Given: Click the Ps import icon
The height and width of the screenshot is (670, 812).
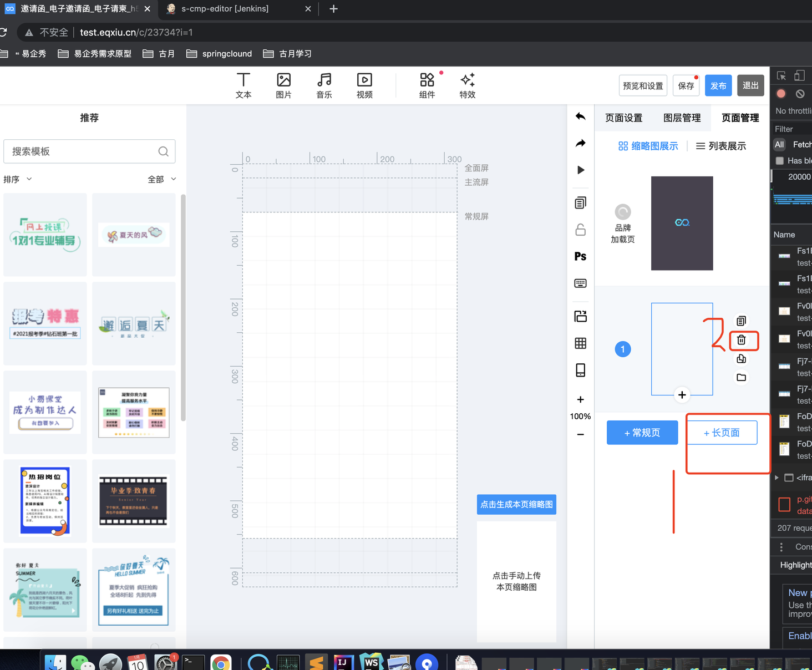Looking at the screenshot, I should [580, 256].
